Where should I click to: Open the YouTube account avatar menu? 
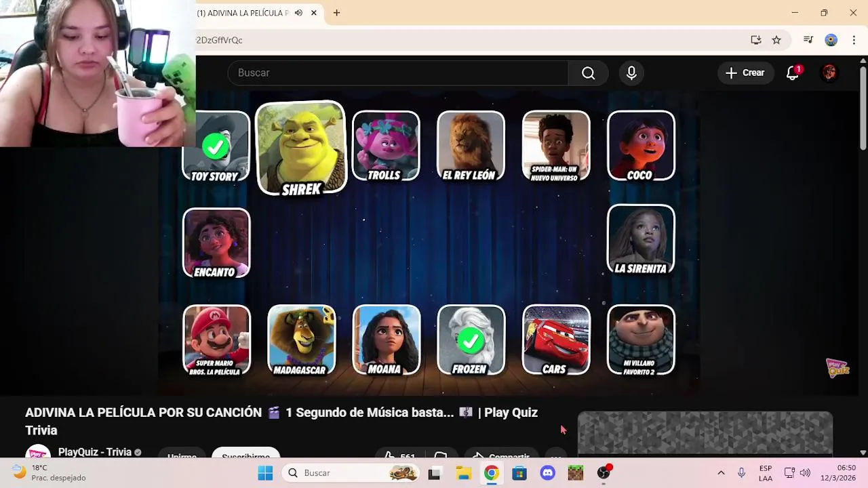coord(829,73)
